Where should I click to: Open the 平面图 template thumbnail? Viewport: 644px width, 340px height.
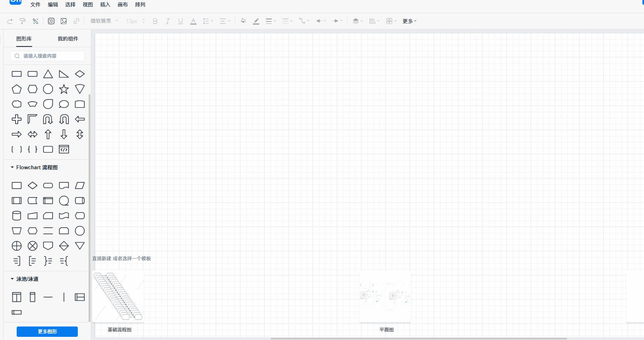385,296
